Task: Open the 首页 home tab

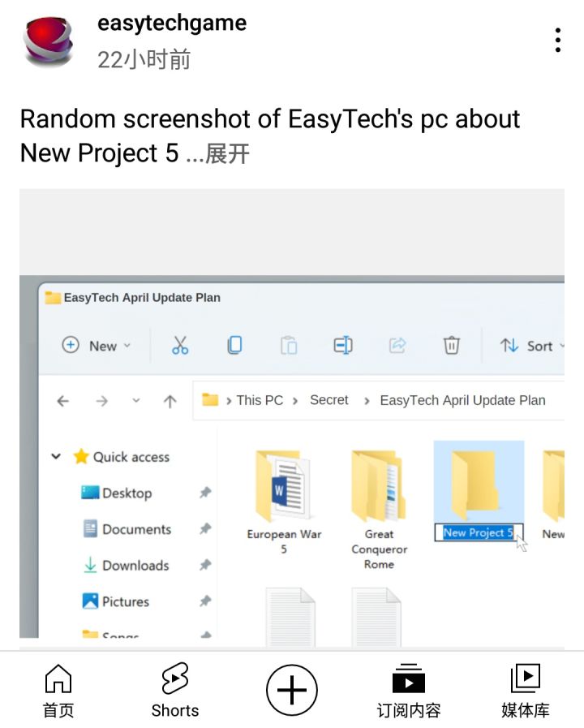Action: coord(58,691)
